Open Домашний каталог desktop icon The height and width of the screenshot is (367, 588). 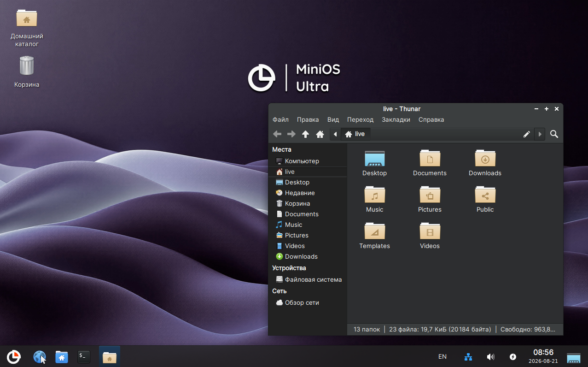tap(27, 28)
